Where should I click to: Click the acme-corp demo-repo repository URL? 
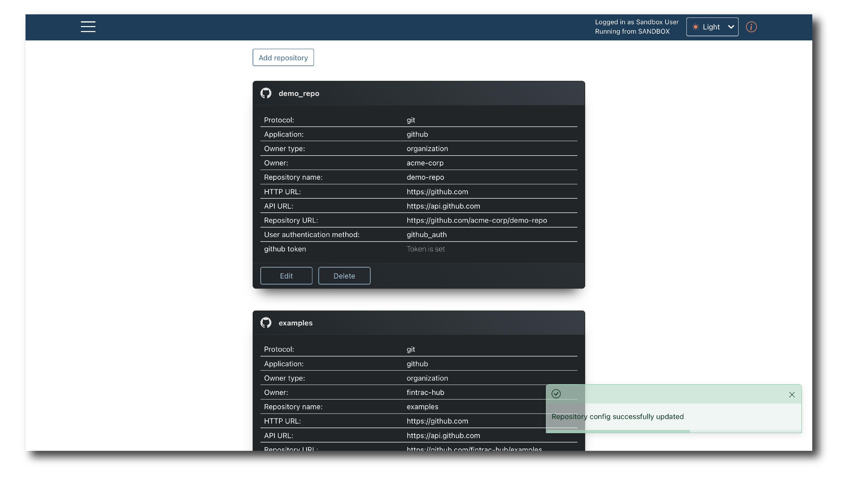click(477, 220)
